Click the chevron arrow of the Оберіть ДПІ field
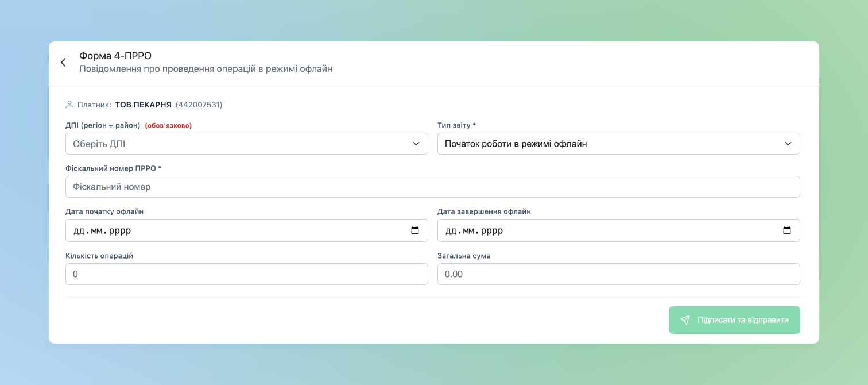This screenshot has height=385, width=868. pos(416,144)
